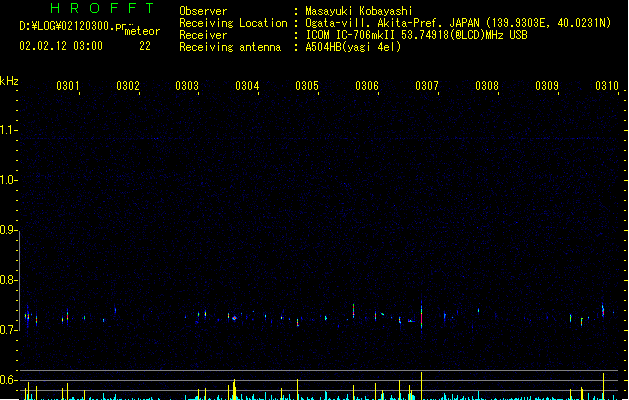Click the 0305 time marker
This screenshot has width=629, height=400.
pos(307,86)
